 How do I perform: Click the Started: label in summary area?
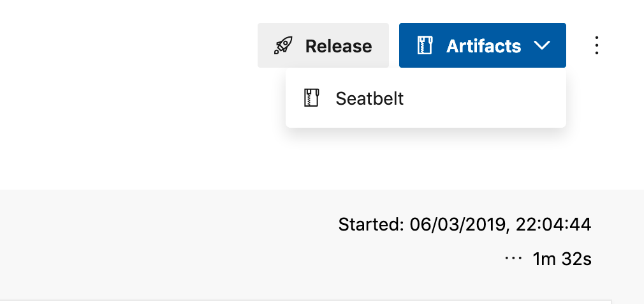click(x=371, y=225)
